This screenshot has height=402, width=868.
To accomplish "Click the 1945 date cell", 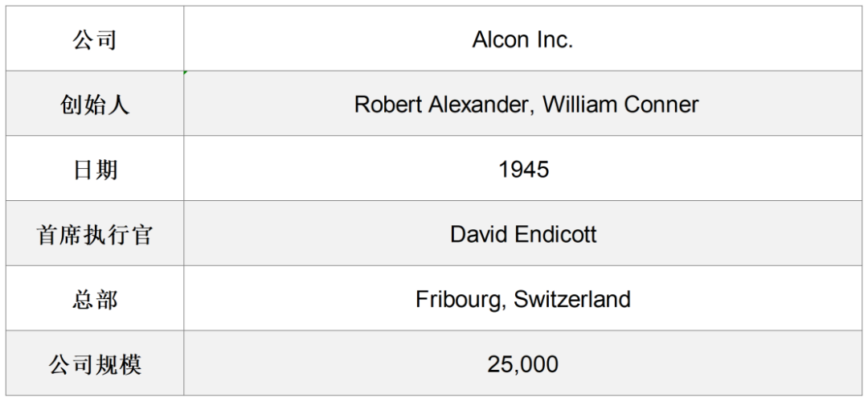I will tap(522, 168).
